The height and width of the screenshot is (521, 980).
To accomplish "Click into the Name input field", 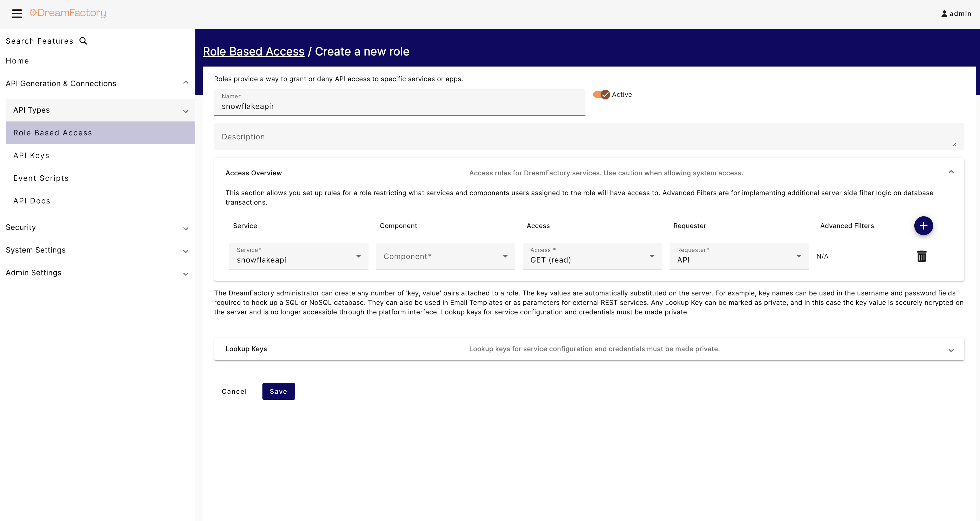I will (399, 106).
